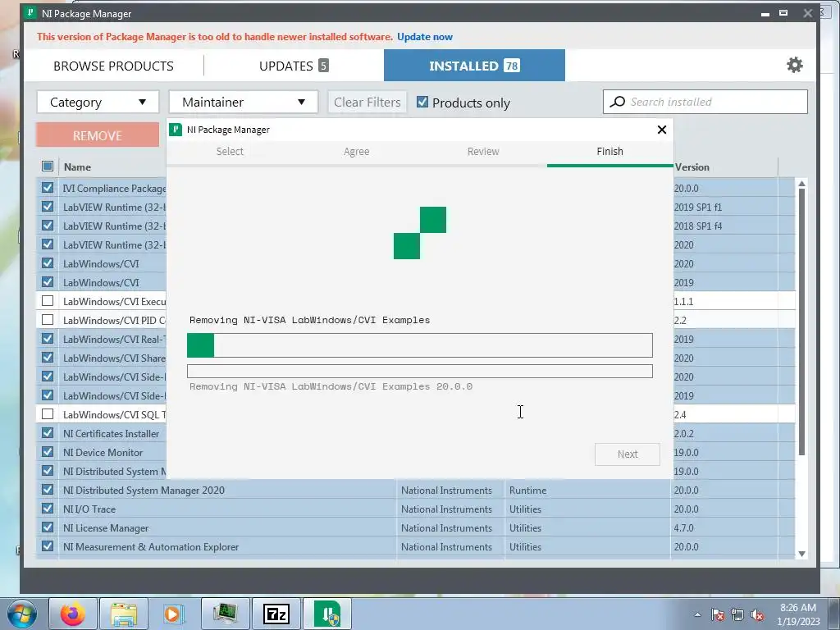The image size is (840, 630).
Task: Click the main window NI logo icon
Action: click(31, 13)
